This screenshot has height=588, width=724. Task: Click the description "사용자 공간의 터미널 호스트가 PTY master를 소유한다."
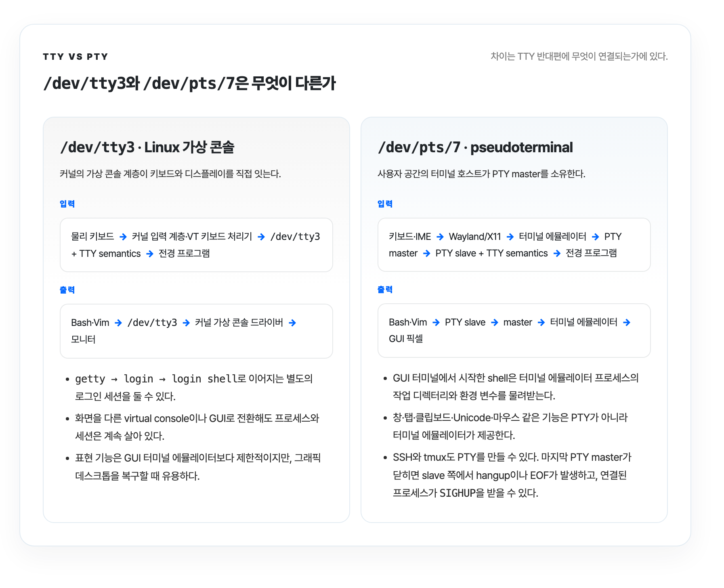(x=481, y=174)
